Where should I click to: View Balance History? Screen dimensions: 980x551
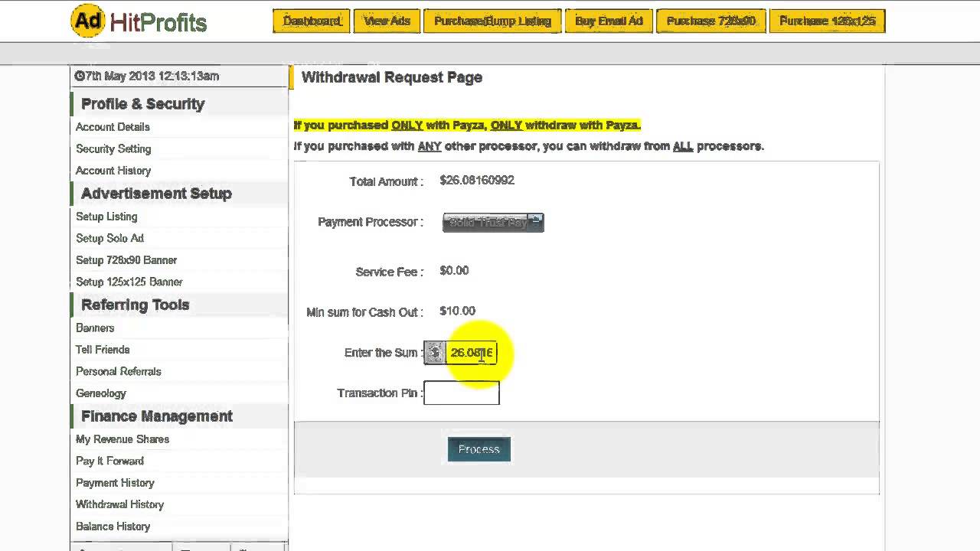pyautogui.click(x=113, y=527)
